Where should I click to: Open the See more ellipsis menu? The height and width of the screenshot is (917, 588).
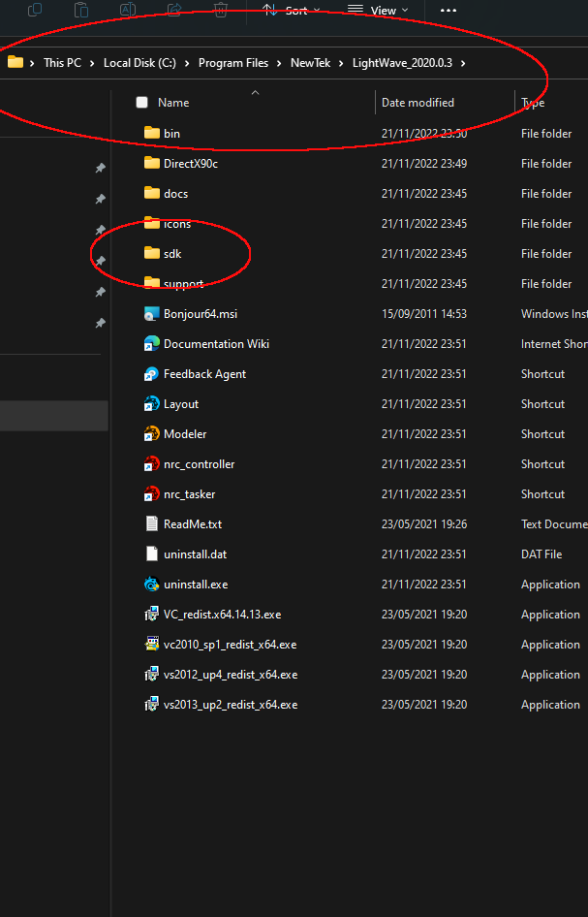(x=449, y=10)
